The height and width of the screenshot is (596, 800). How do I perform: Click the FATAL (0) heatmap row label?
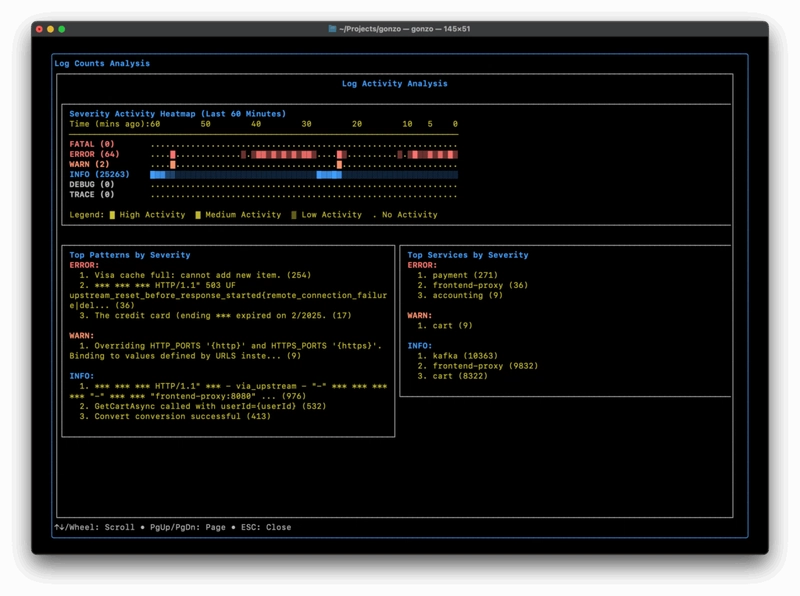[x=91, y=144]
